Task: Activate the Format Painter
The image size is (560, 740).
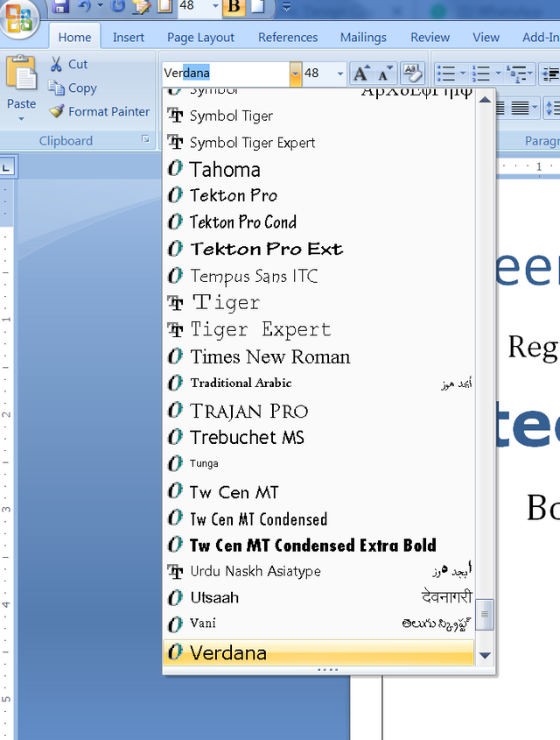Action: (x=99, y=111)
